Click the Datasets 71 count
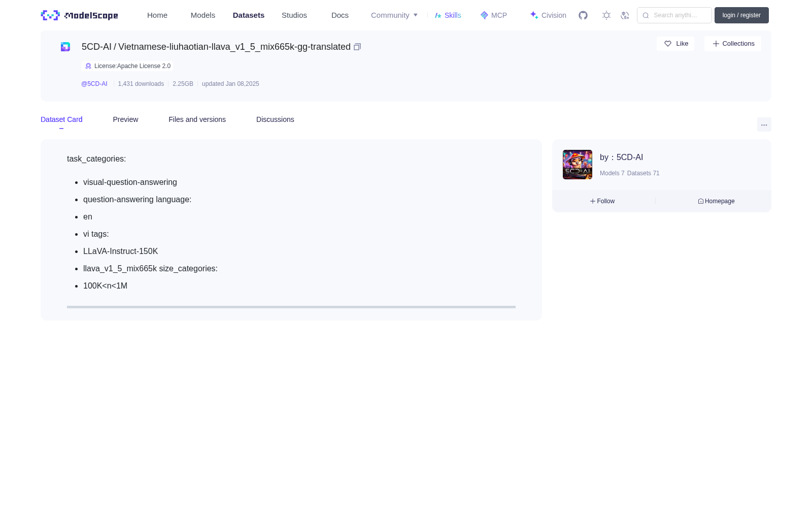Viewport: 812px width, 508px height. click(644, 173)
